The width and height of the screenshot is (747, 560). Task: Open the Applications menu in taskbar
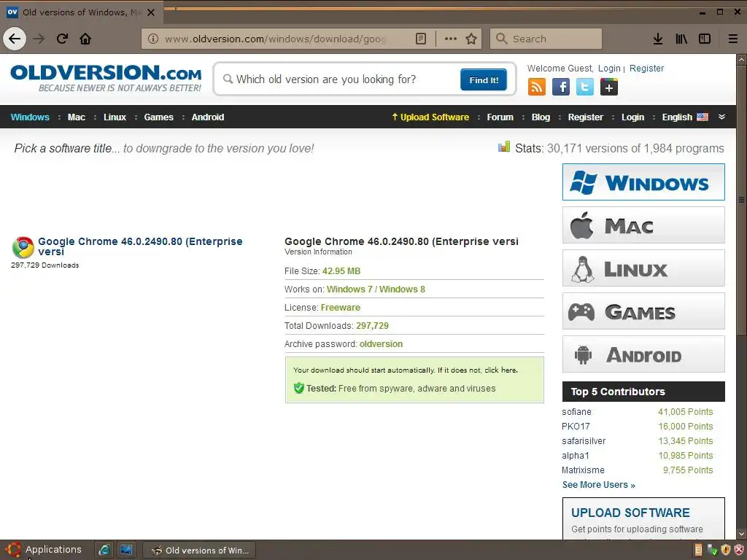click(43, 550)
